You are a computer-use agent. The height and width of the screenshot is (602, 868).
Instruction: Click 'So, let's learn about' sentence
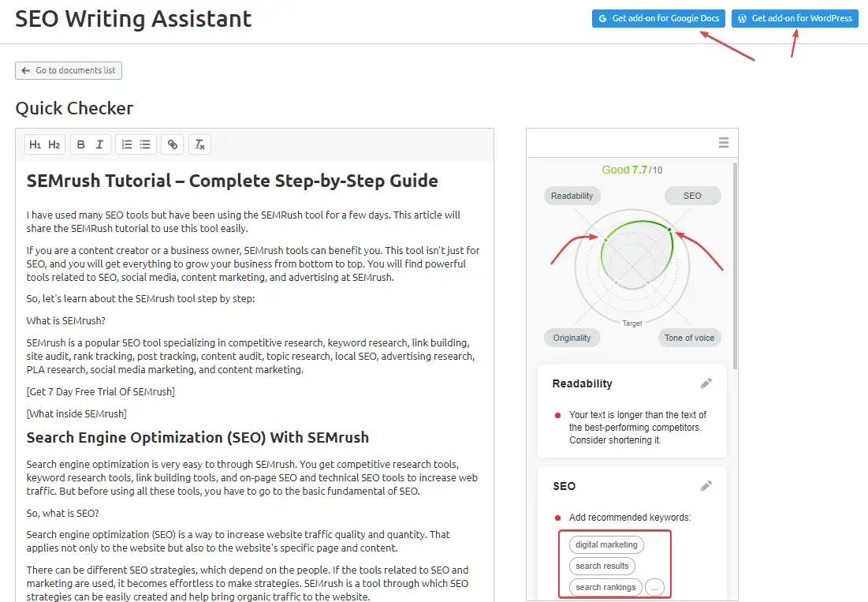pos(140,298)
